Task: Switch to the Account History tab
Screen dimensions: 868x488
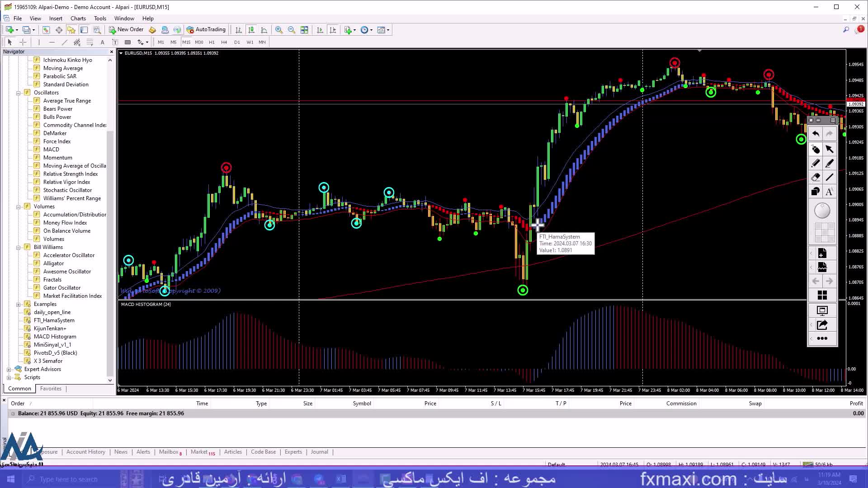Action: point(85,452)
